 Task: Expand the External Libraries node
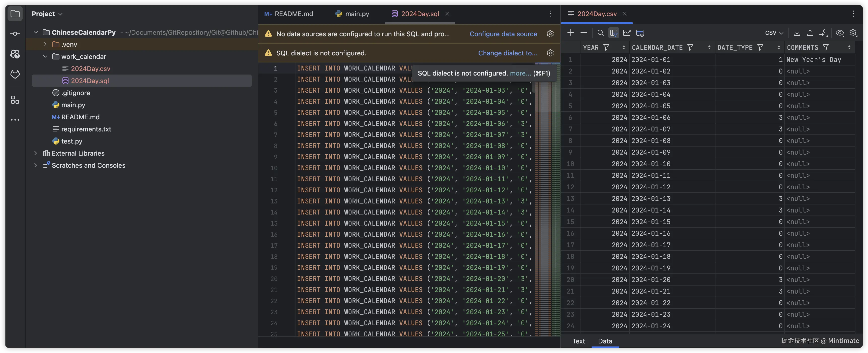click(x=36, y=153)
